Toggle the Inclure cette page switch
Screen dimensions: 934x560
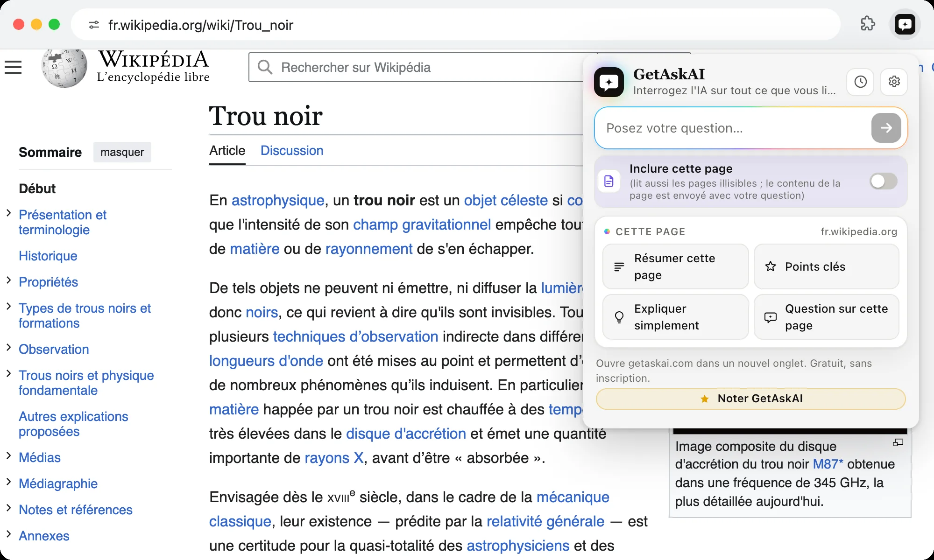[883, 181]
